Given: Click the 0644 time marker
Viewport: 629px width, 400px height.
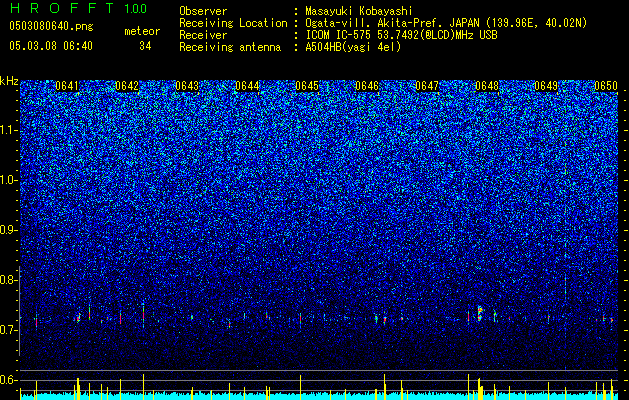Looking at the screenshot, I should [247, 86].
